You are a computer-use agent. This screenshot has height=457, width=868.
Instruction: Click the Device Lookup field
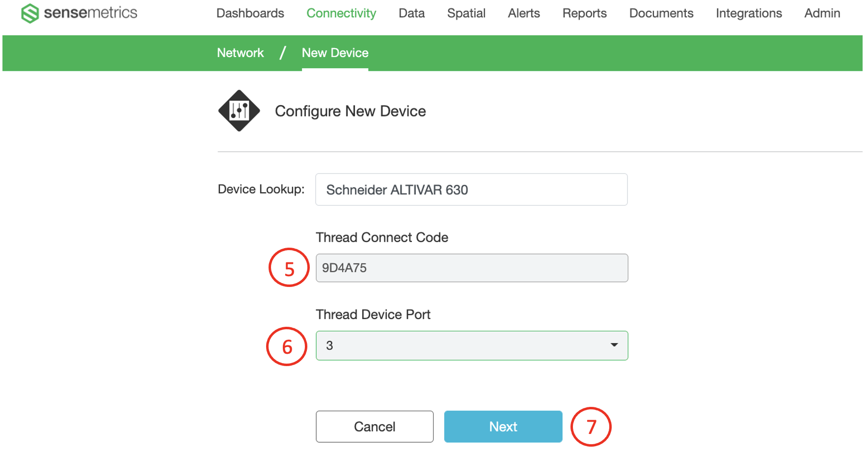click(x=471, y=190)
